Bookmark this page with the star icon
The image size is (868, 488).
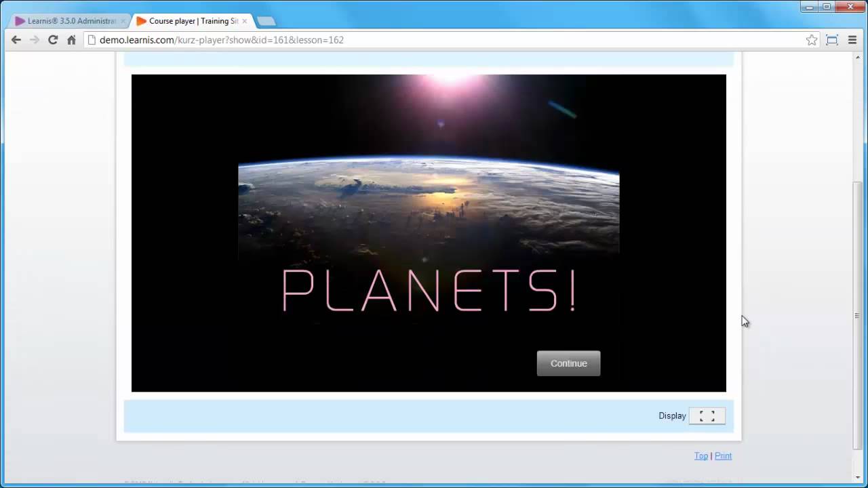click(812, 40)
